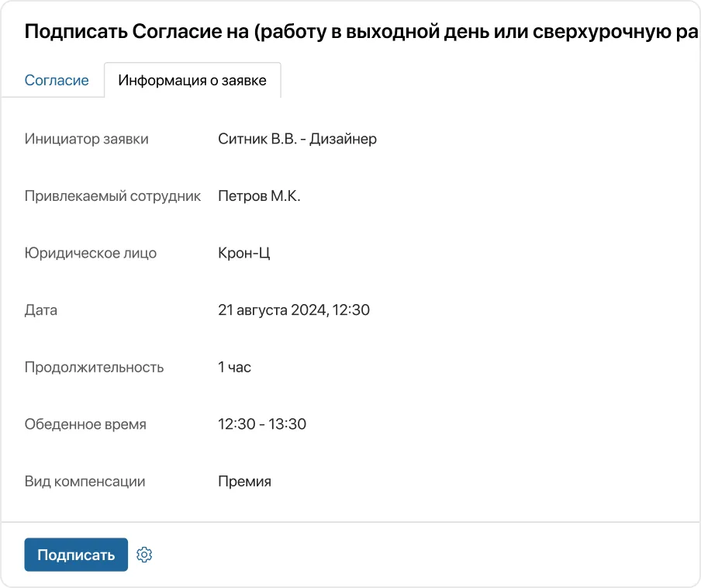Switch to the Согласие tab

pyautogui.click(x=57, y=80)
